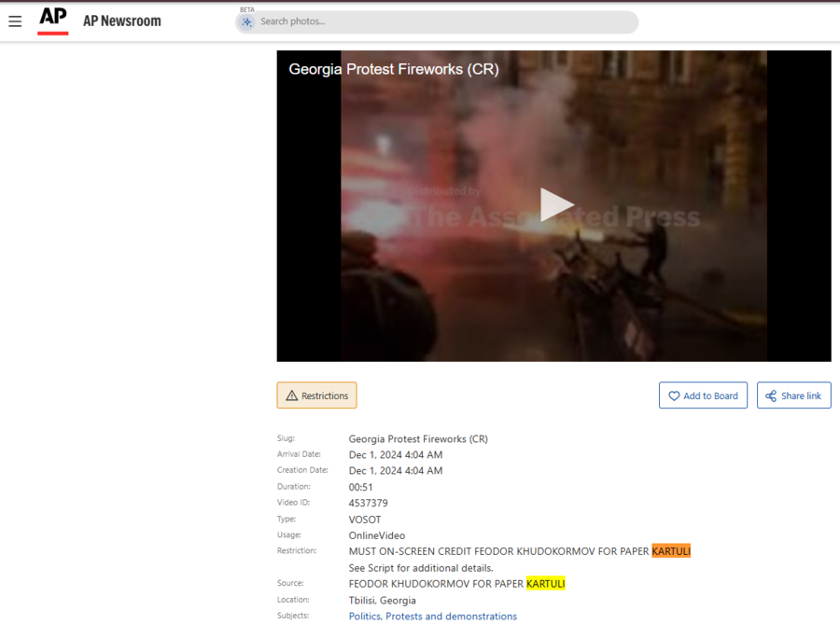The image size is (840, 624).
Task: Click the Share link button
Action: pyautogui.click(x=794, y=395)
